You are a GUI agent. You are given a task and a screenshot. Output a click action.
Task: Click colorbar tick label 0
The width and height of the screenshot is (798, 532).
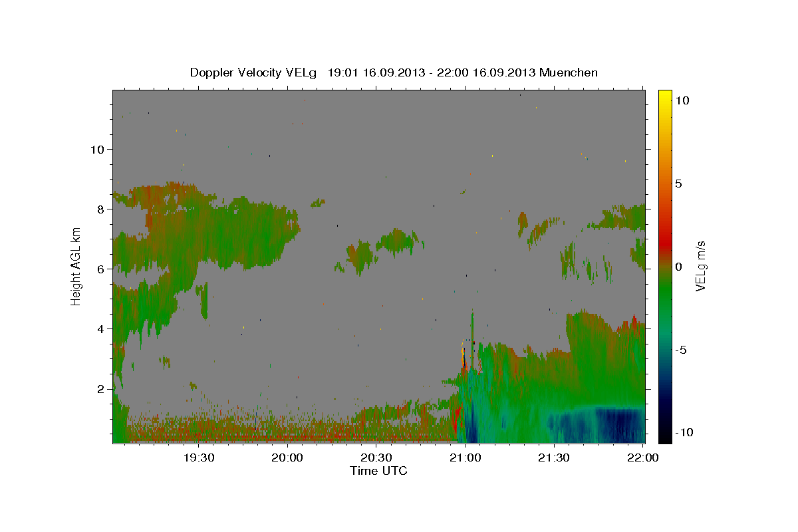pos(680,266)
